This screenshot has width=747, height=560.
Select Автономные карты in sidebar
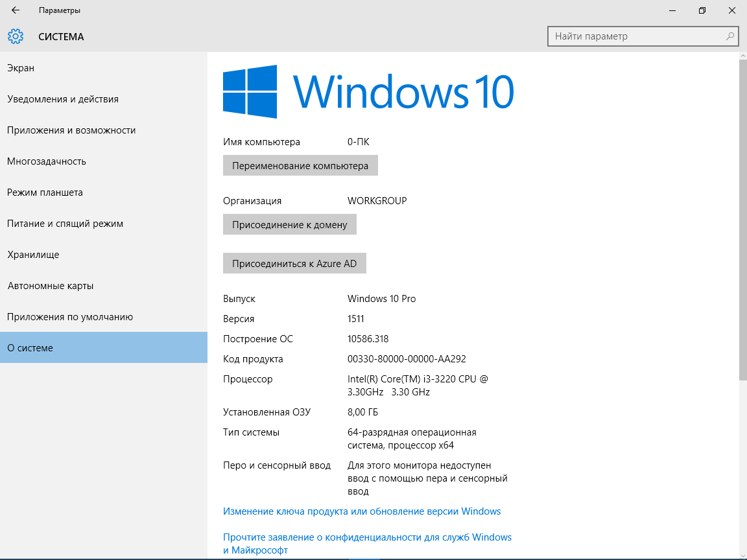(x=51, y=286)
